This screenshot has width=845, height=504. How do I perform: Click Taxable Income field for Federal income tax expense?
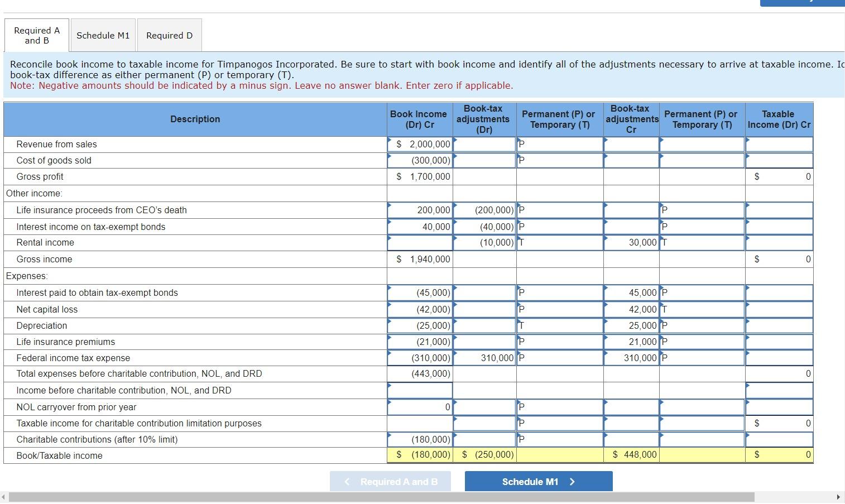point(779,358)
